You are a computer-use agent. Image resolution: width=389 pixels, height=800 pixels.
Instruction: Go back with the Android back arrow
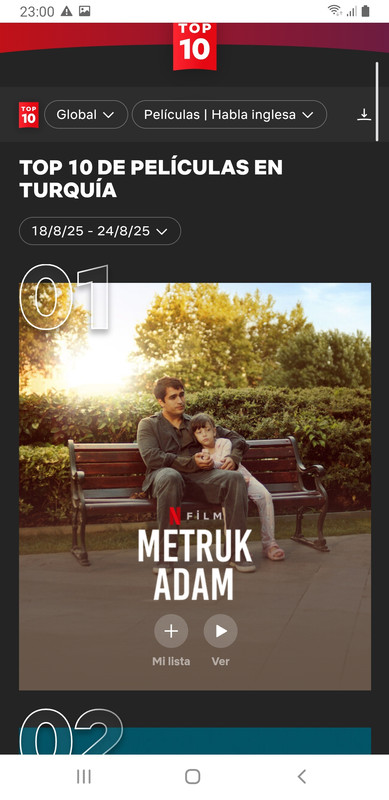click(302, 777)
